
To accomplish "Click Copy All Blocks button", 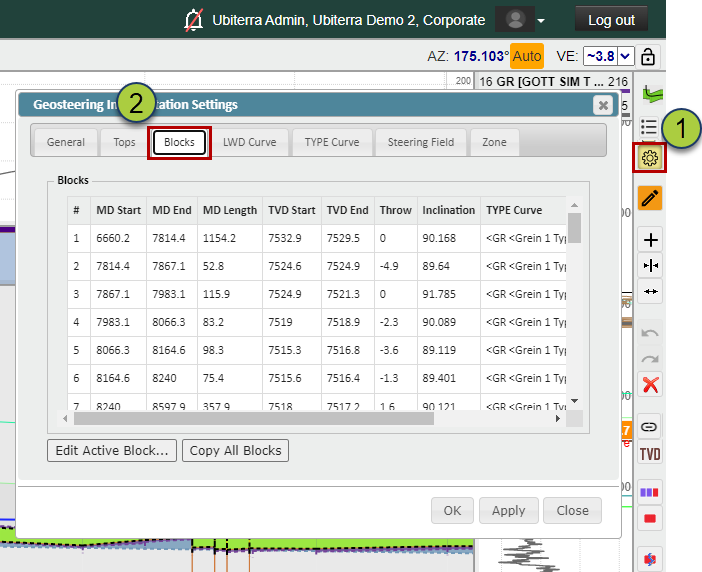I will point(235,450).
